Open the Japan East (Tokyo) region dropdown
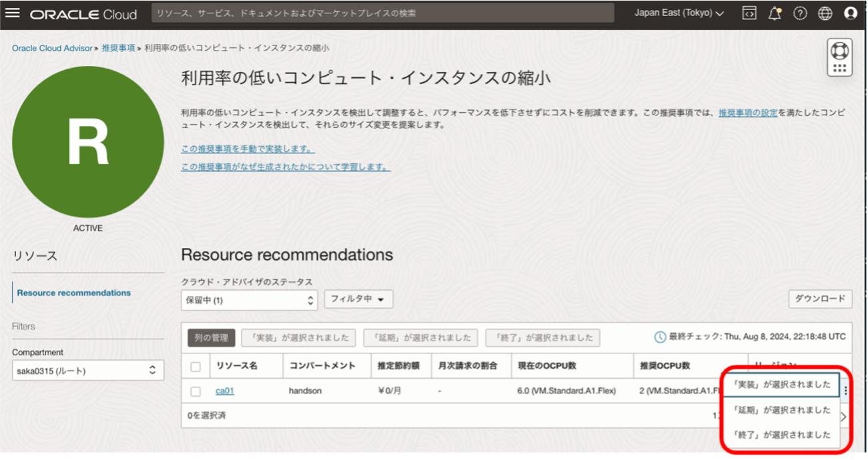 click(x=679, y=12)
